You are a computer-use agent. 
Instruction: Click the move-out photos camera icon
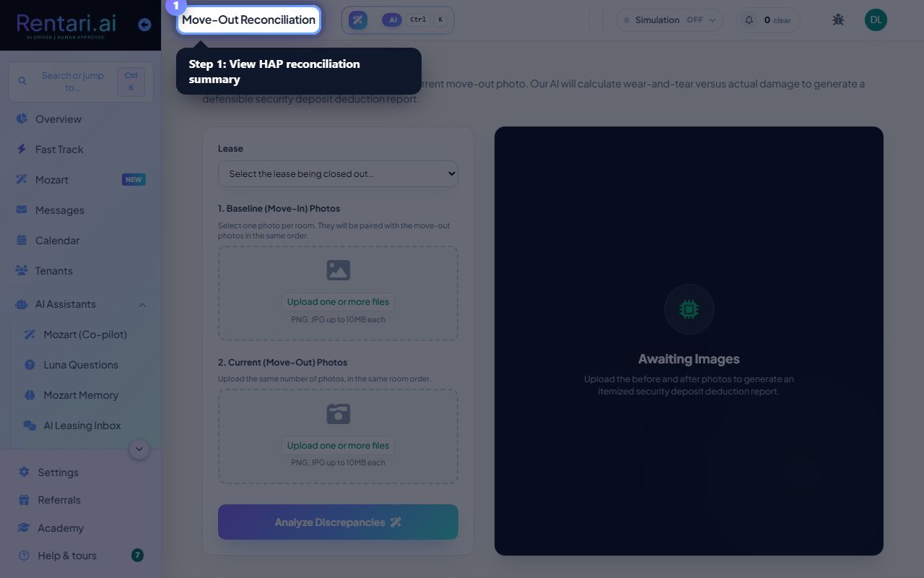(x=338, y=414)
